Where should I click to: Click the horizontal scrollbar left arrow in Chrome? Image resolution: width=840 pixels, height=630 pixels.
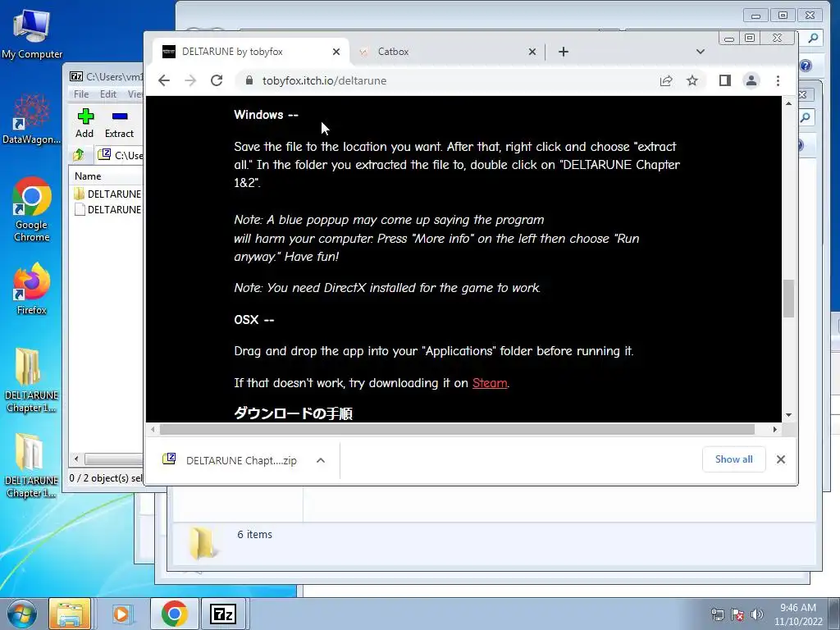coord(153,429)
